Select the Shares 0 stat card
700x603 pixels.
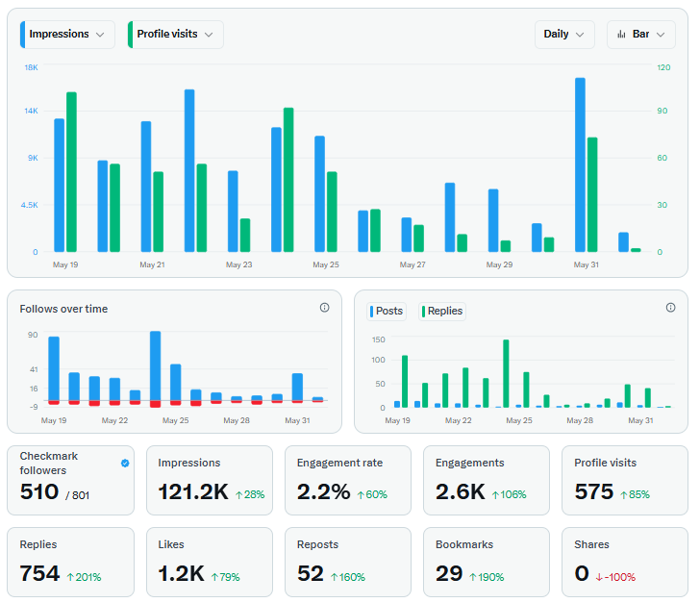point(625,562)
